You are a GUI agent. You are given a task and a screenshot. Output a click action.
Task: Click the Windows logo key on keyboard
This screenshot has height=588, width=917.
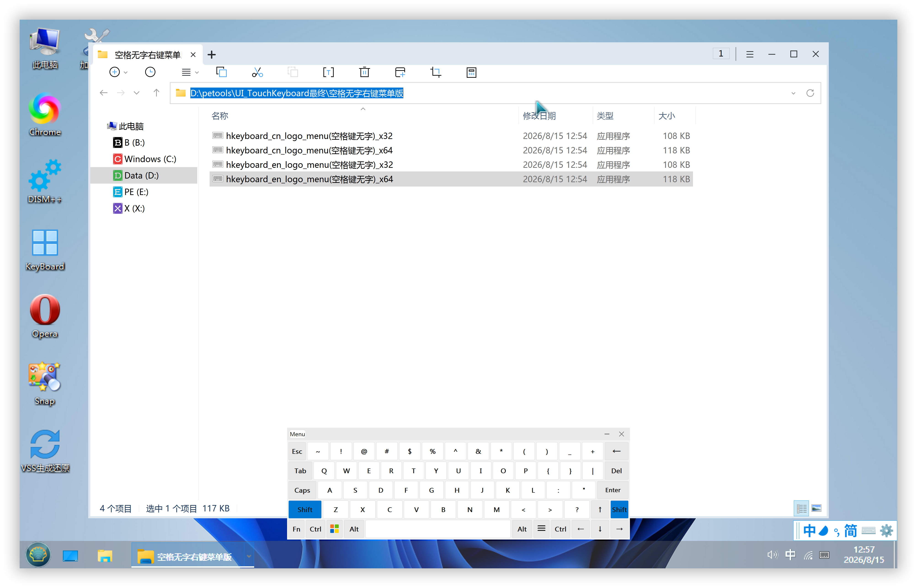[334, 529]
